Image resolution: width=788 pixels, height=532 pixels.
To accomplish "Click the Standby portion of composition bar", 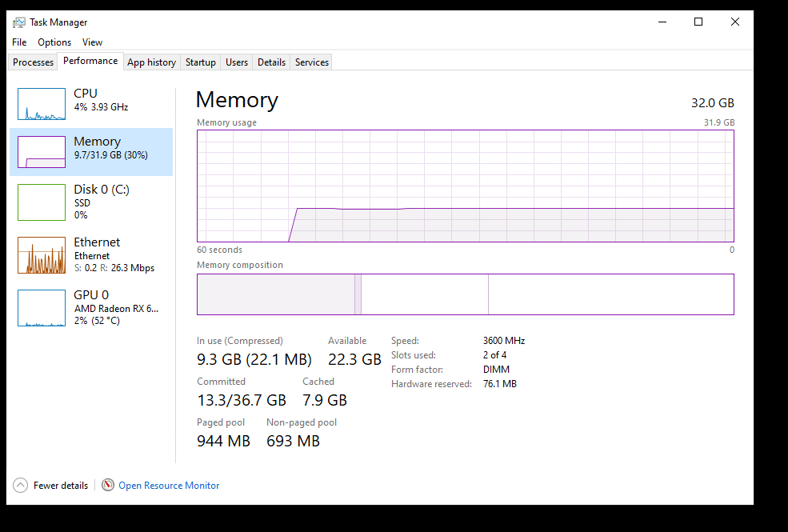I will [425, 294].
